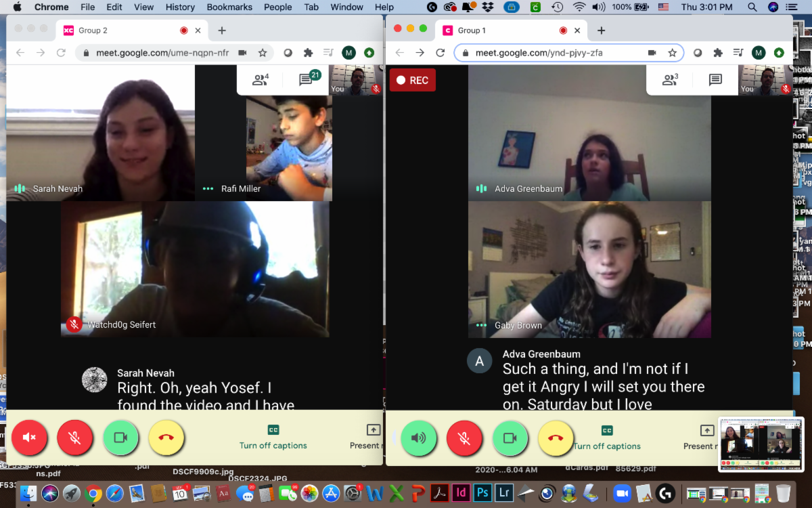Open Dropbox icon in menu bar
Screen dimensions: 812x508
coord(487,7)
